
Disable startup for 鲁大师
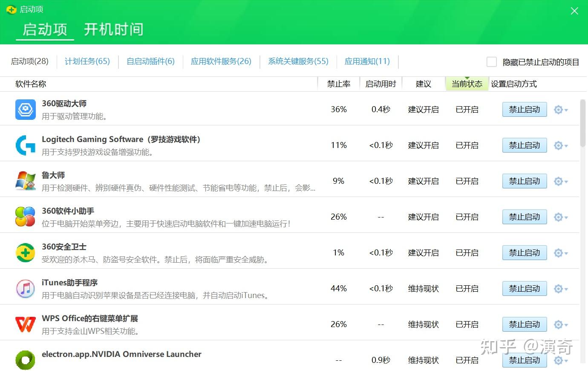click(x=525, y=181)
